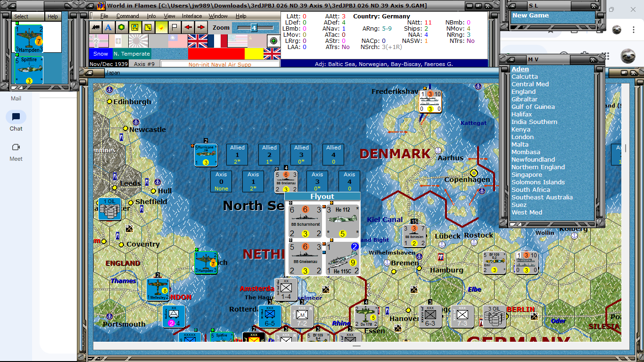Screen dimensions: 644x362
Task: Click the Axis #9 impulse indicator
Action: pyautogui.click(x=144, y=64)
